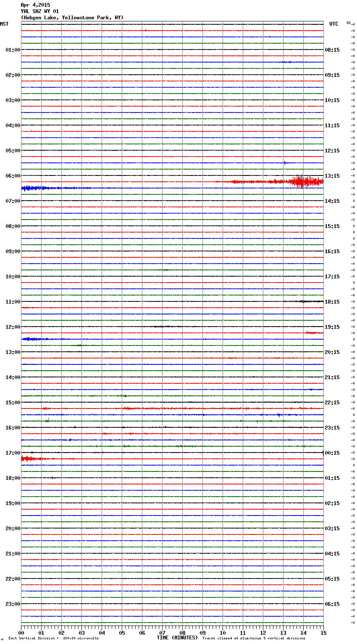Screen dimensions: 357x644
Task: Select the "14:00" MST time label
Action: pos(13,377)
